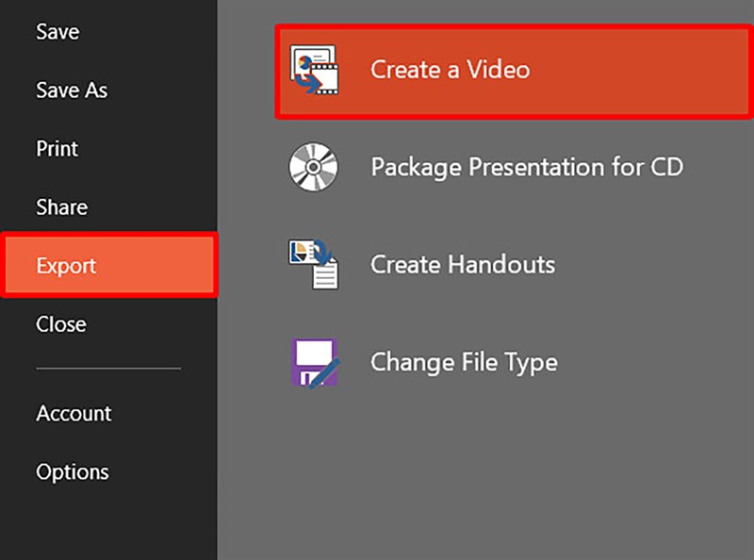Open the Create a Video option
This screenshot has height=560, width=754.
[x=451, y=69]
